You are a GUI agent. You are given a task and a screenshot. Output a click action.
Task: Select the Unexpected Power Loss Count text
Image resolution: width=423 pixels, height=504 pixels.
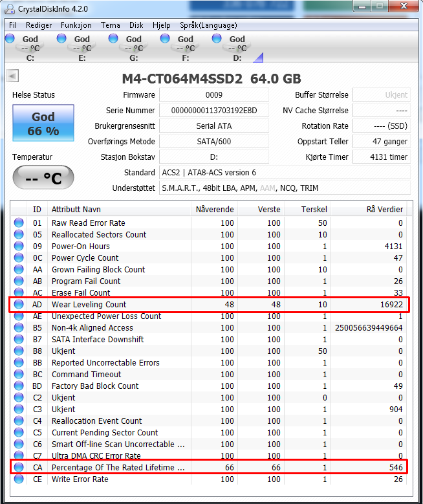tap(106, 316)
